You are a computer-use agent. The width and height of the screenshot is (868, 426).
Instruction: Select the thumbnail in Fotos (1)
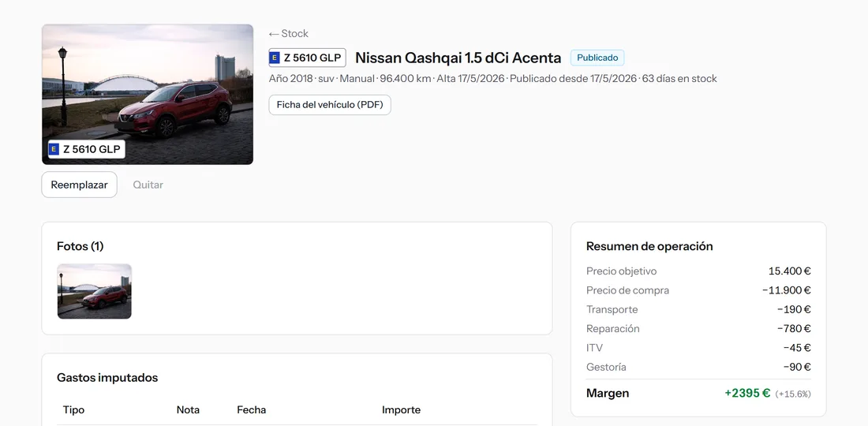coord(95,291)
